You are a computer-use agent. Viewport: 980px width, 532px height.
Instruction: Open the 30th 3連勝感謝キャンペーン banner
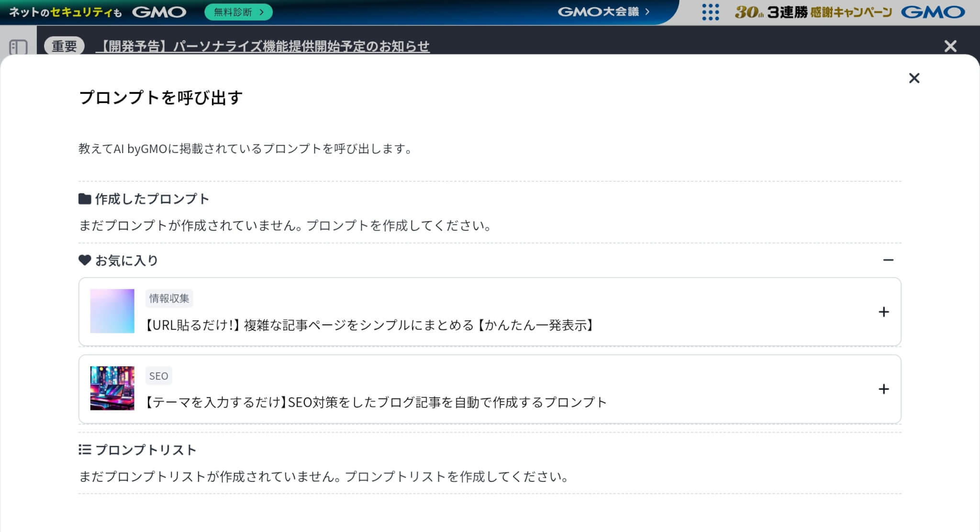coord(813,12)
